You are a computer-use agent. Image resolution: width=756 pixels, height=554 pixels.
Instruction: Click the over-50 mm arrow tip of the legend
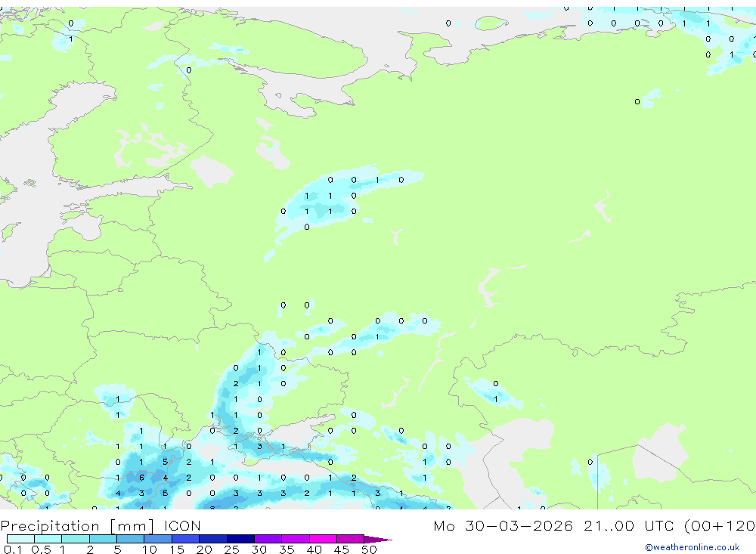[x=378, y=540]
